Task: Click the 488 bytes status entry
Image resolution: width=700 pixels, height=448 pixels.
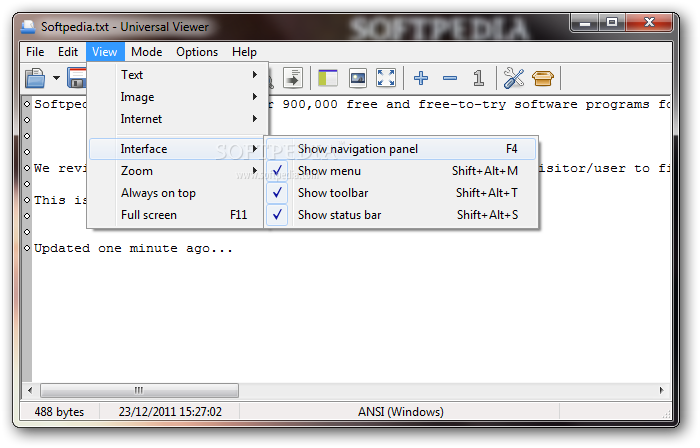Action: coord(59,411)
